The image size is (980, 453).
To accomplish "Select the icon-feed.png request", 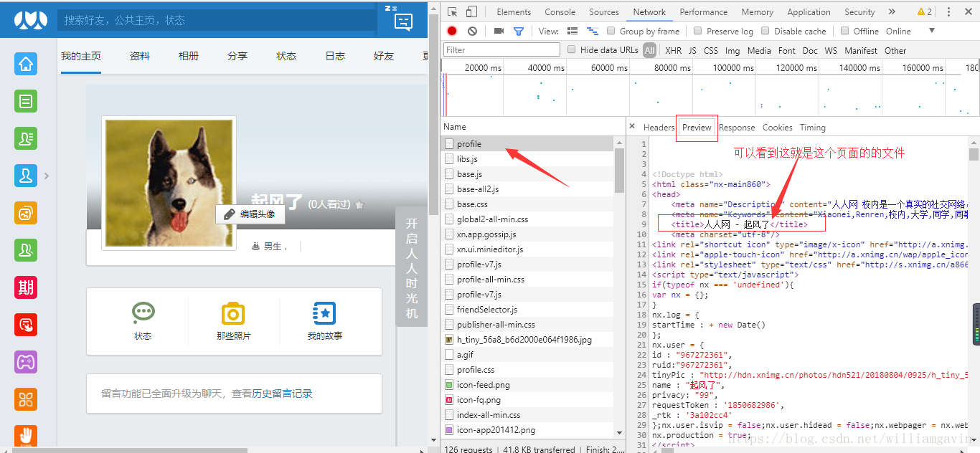I will [527, 384].
